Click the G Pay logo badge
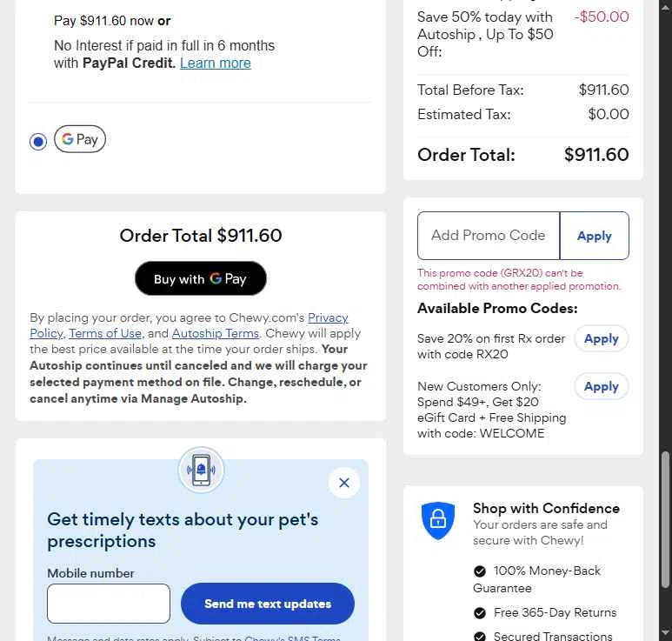The image size is (672, 641). pos(80,139)
